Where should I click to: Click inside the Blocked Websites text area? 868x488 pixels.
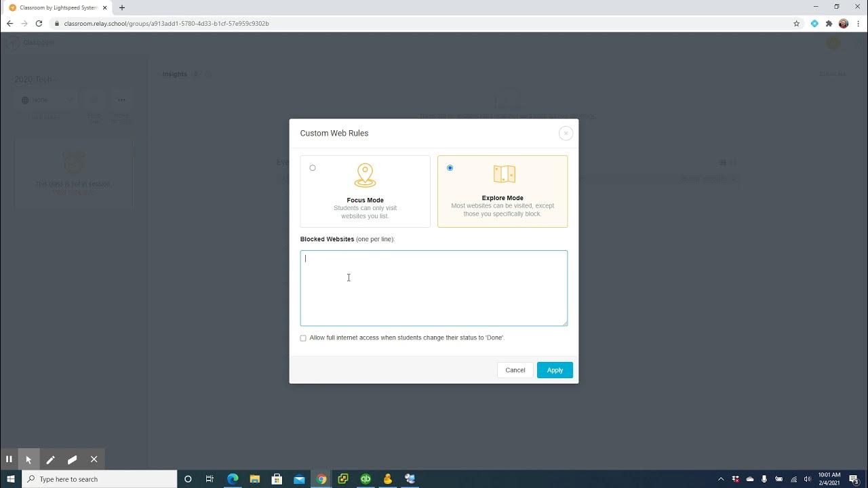434,288
